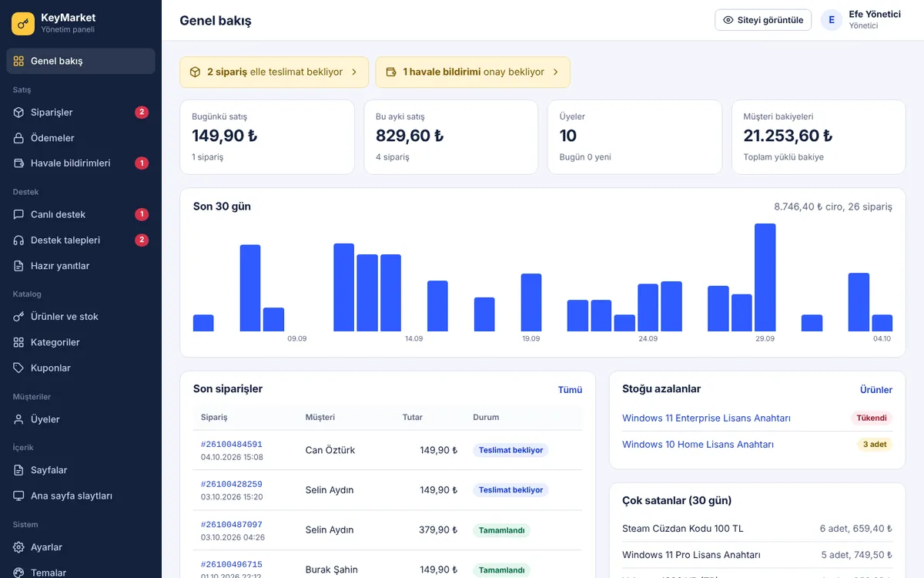Click the Ödemeler lock icon

[19, 138]
